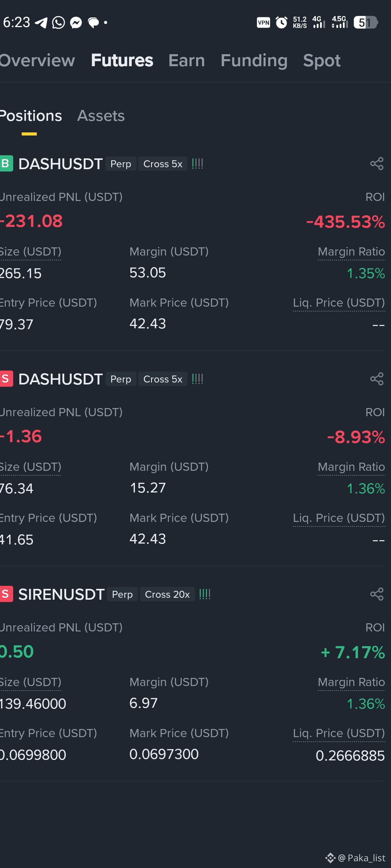Open the Overview tab

(37, 60)
